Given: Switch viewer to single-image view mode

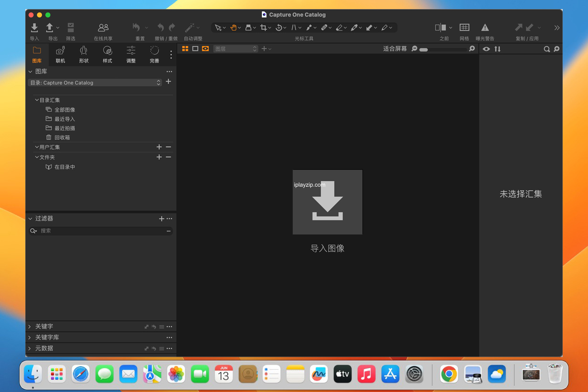Looking at the screenshot, I should pos(195,49).
